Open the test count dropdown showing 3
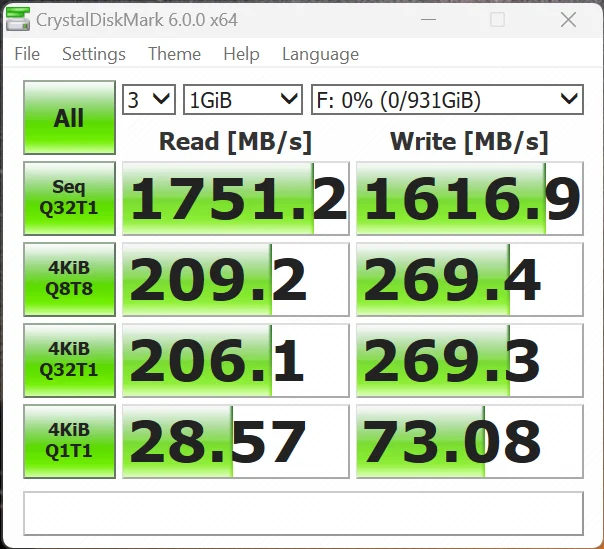Viewport: 604px width, 549px height. point(148,99)
